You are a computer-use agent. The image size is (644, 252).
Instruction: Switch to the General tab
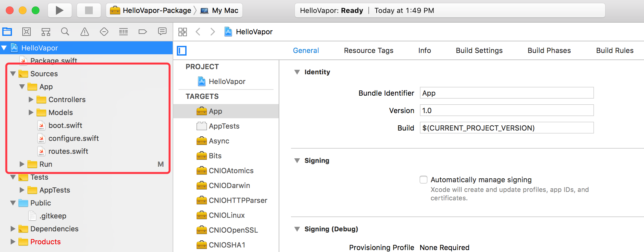(x=306, y=50)
